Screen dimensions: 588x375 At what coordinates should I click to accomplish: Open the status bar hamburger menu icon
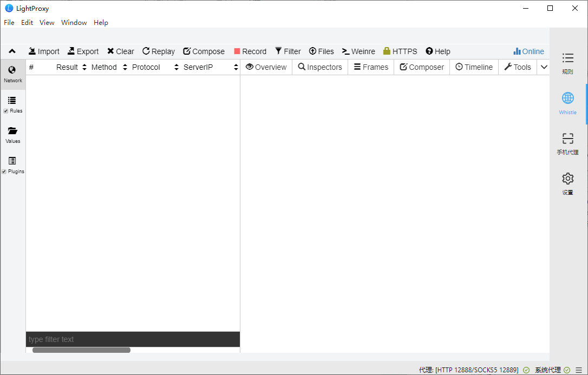tap(579, 370)
